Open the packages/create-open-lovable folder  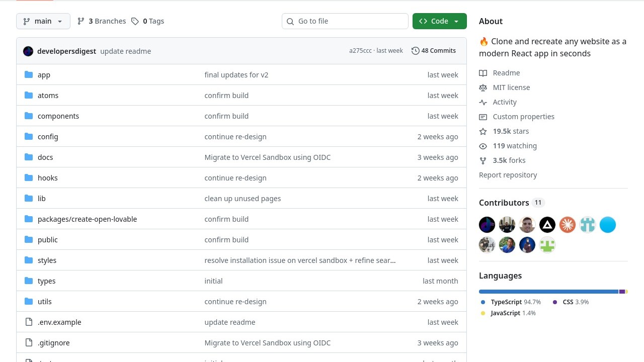point(87,219)
